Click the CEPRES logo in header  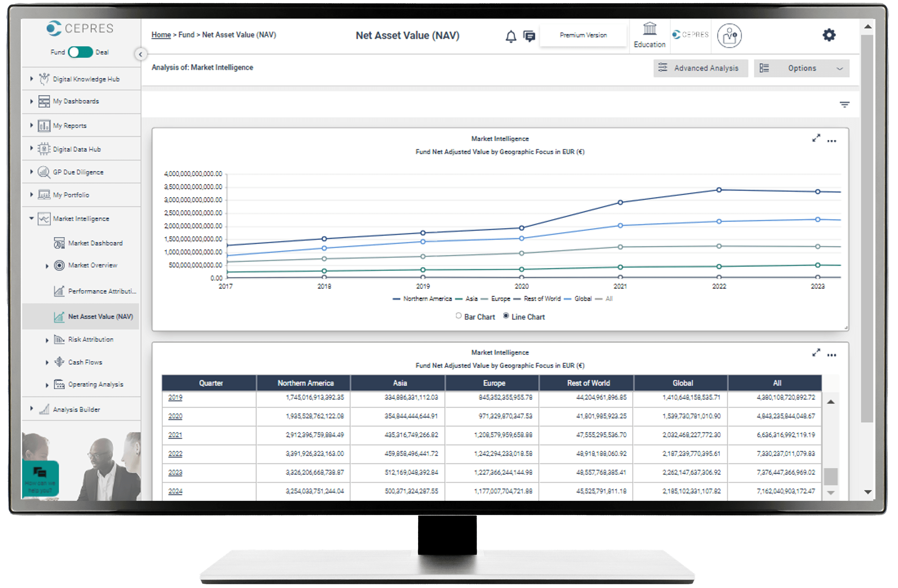[x=690, y=34]
